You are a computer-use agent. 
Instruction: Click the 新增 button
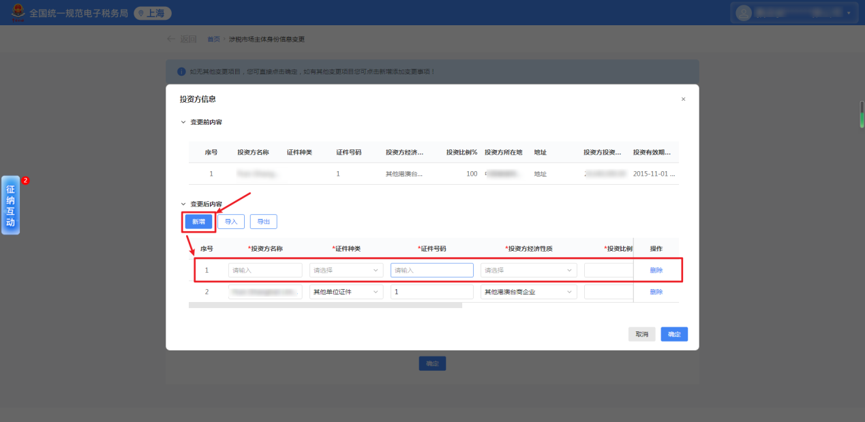[x=199, y=221]
